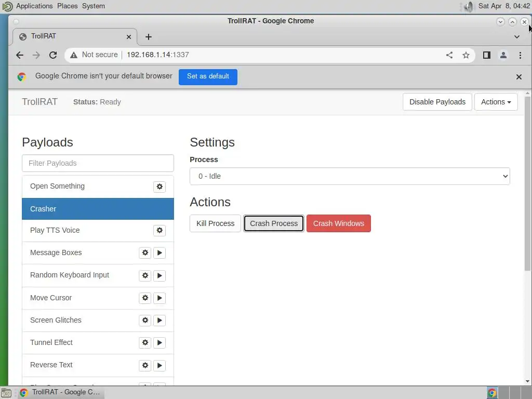This screenshot has width=532, height=399.
Task: Click the clock in top panel
Action: 504,6
